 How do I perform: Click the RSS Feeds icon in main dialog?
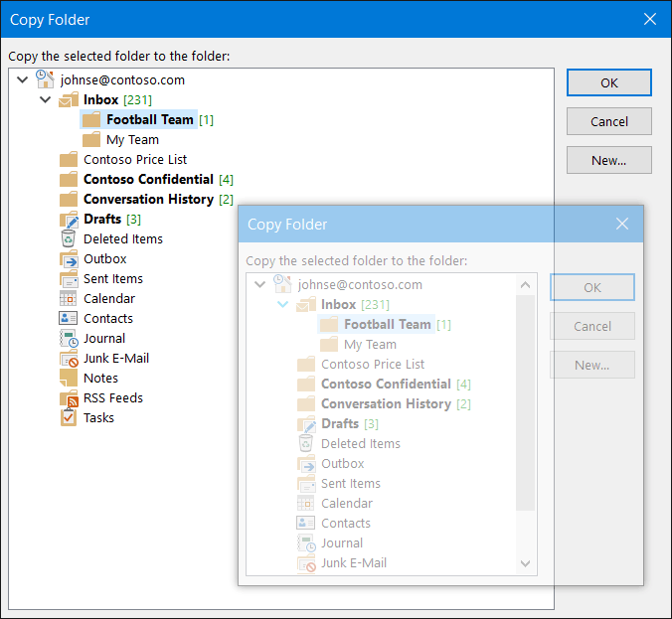click(69, 398)
